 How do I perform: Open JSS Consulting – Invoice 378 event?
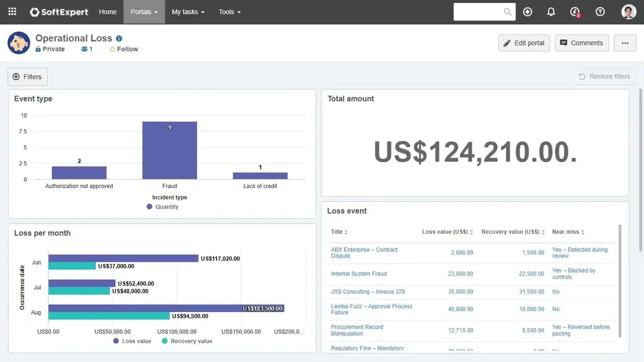[x=368, y=292]
